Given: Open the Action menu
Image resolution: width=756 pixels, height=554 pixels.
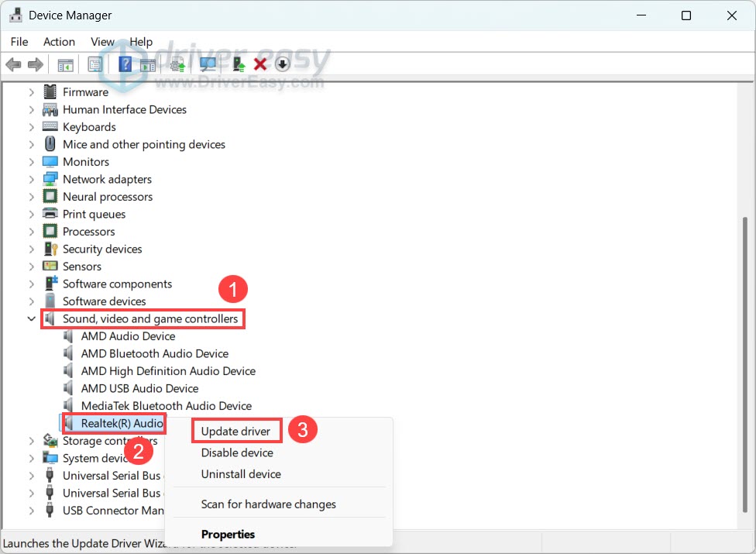Looking at the screenshot, I should tap(60, 42).
